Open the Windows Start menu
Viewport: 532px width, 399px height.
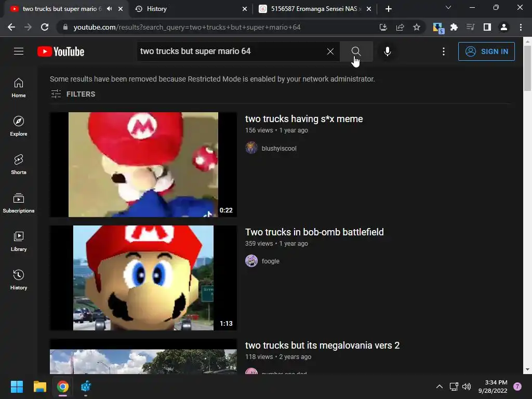coord(17,387)
